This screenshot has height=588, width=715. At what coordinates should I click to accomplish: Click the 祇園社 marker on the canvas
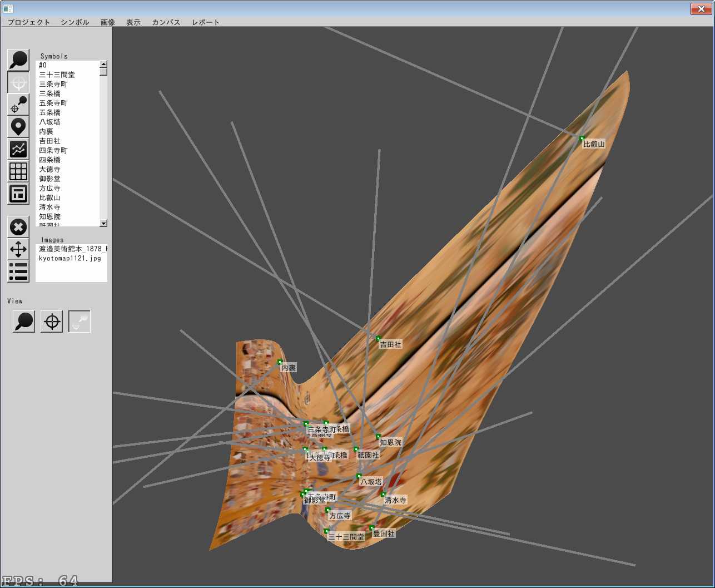pos(356,449)
